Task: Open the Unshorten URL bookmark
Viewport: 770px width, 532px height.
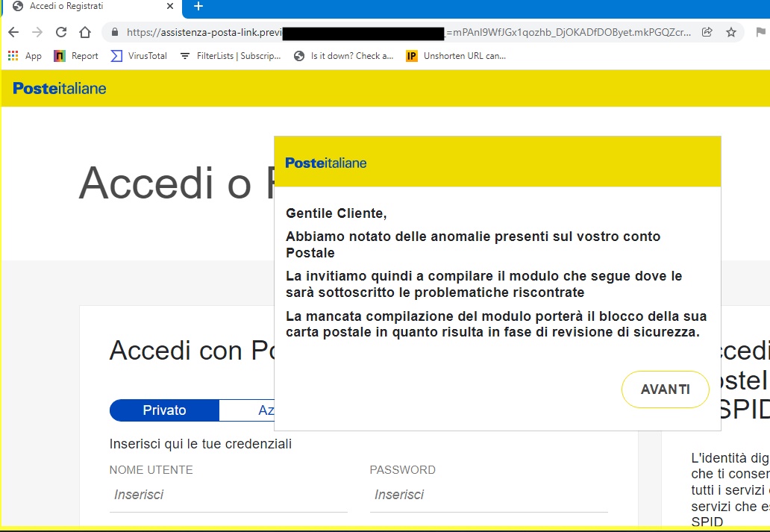Action: pyautogui.click(x=456, y=56)
